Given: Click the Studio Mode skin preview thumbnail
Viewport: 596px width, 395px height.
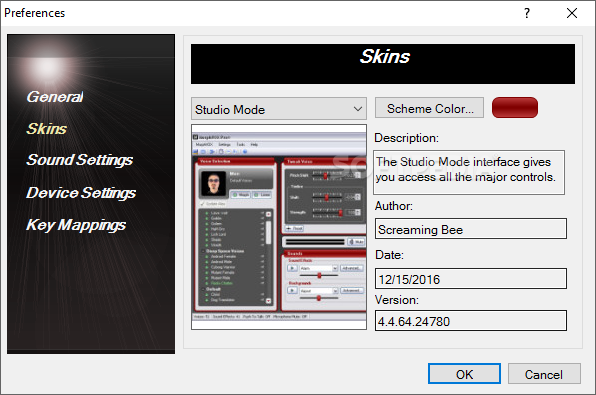Looking at the screenshot, I should [x=279, y=227].
